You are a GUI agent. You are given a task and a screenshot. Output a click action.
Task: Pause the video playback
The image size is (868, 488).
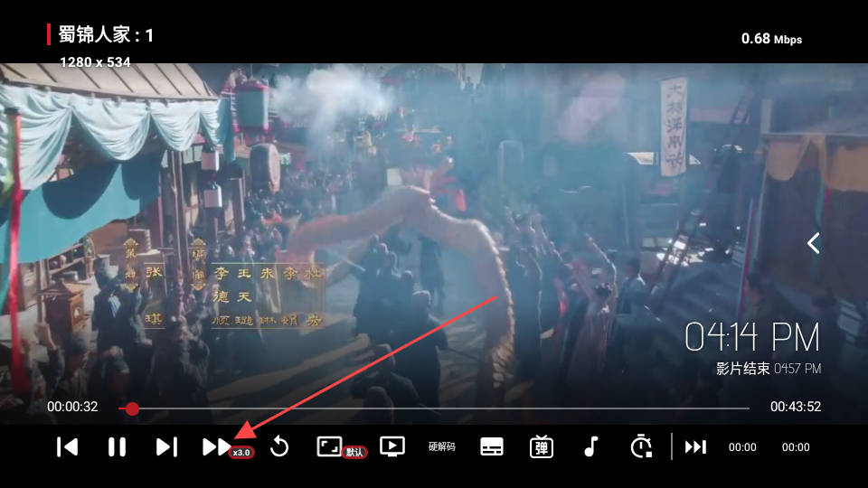click(117, 446)
